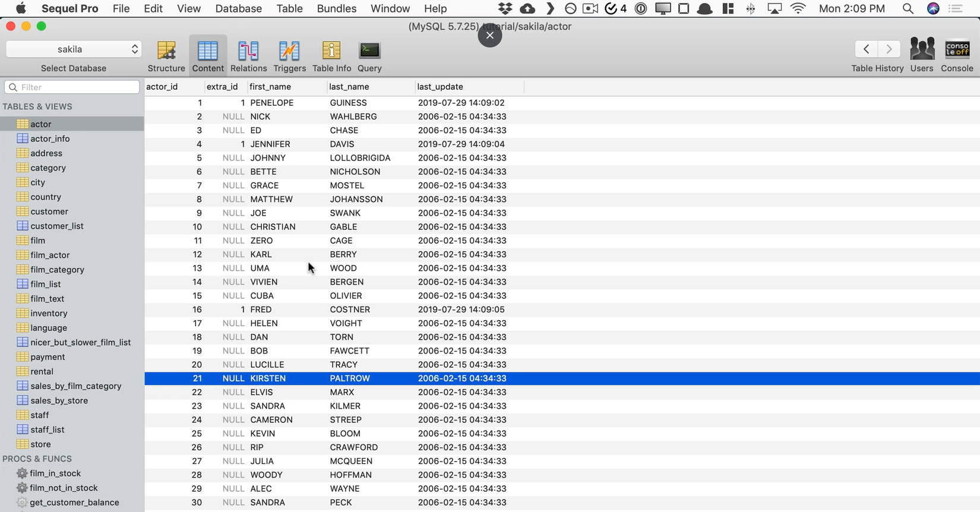Viewport: 980px width, 512px height.
Task: Select the city table
Action: 72,182
